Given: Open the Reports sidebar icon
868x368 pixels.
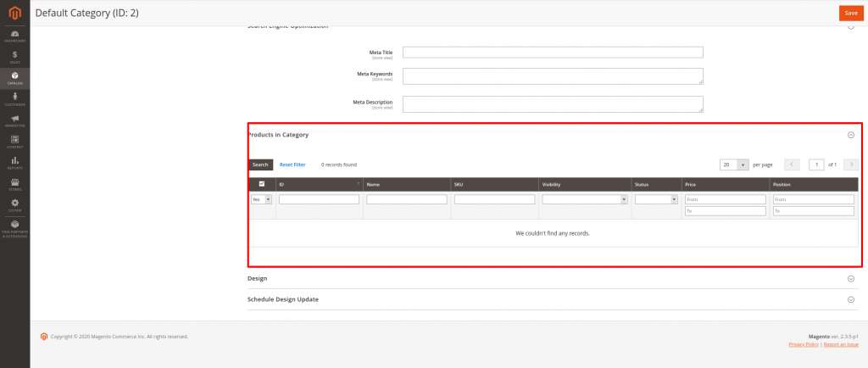Looking at the screenshot, I should 15,162.
